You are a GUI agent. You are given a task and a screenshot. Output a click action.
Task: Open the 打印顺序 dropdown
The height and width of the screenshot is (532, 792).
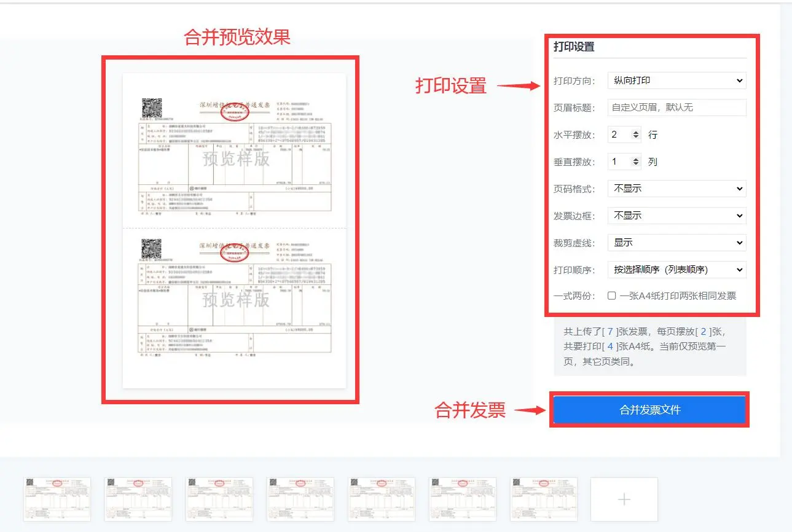(x=676, y=270)
